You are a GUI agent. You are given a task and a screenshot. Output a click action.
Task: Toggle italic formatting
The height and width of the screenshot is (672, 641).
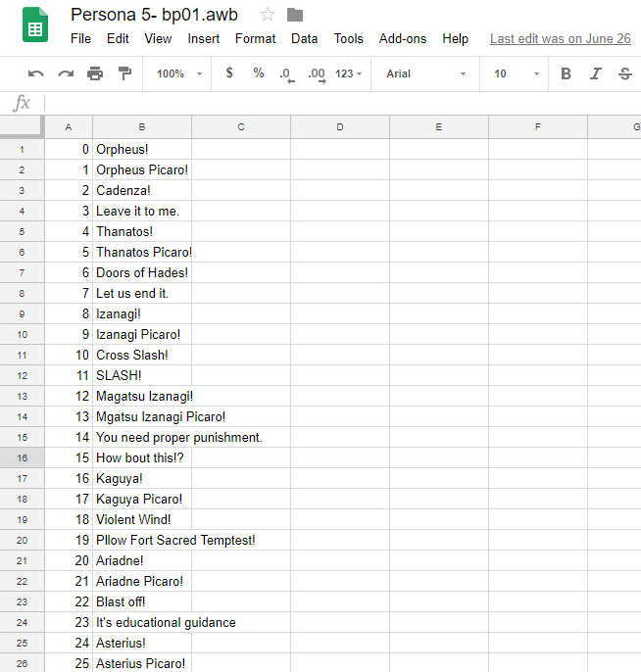coord(595,73)
